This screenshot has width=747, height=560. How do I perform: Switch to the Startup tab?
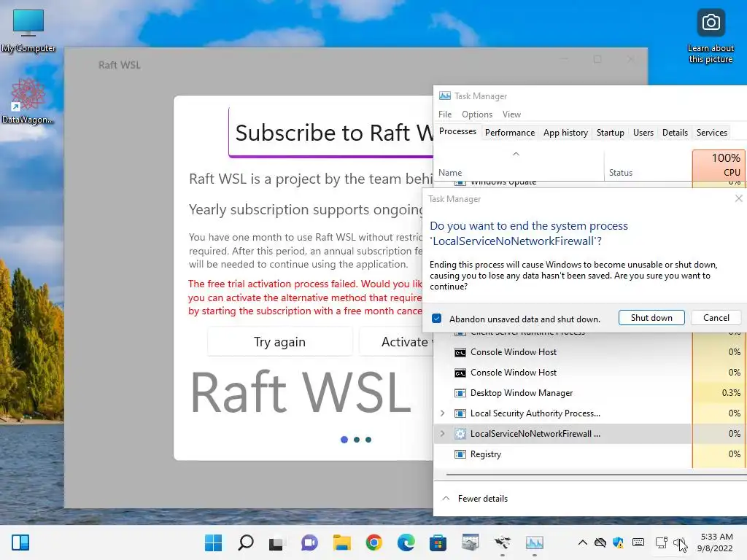[x=611, y=133]
